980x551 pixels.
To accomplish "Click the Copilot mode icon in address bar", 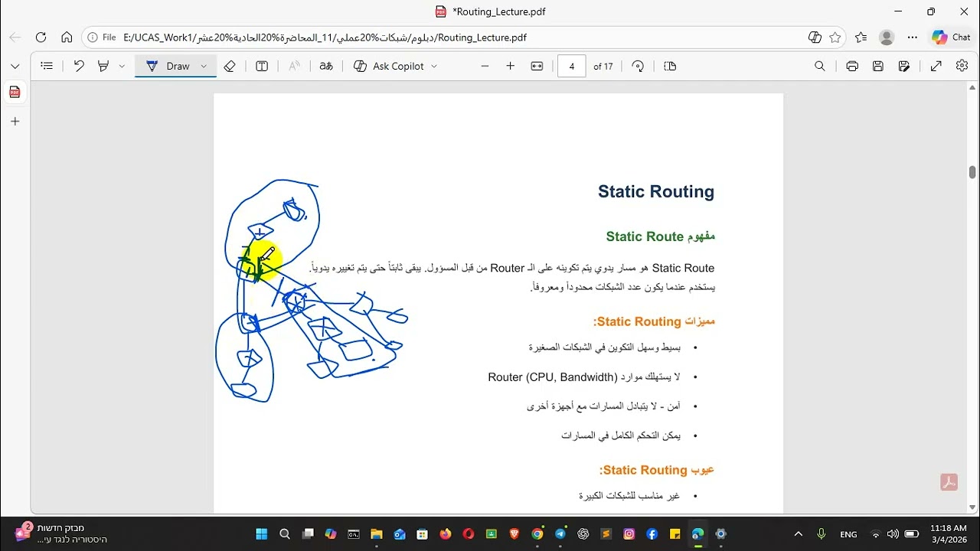I will pos(815,37).
